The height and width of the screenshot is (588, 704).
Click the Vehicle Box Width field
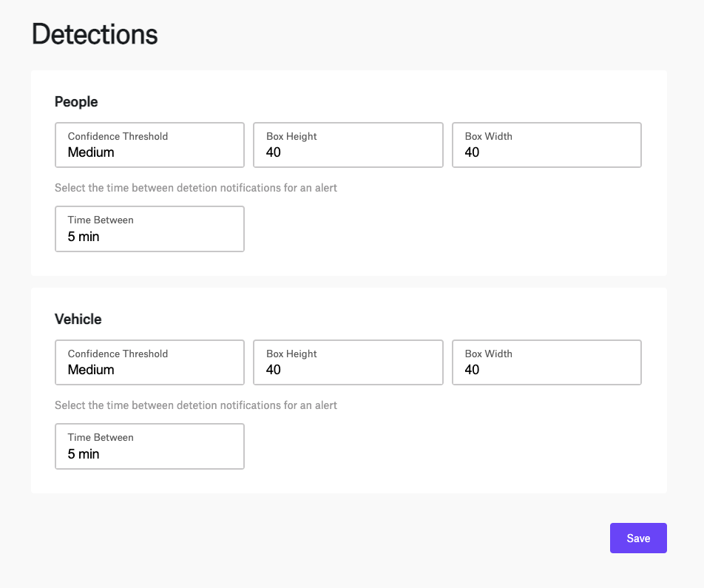click(546, 362)
